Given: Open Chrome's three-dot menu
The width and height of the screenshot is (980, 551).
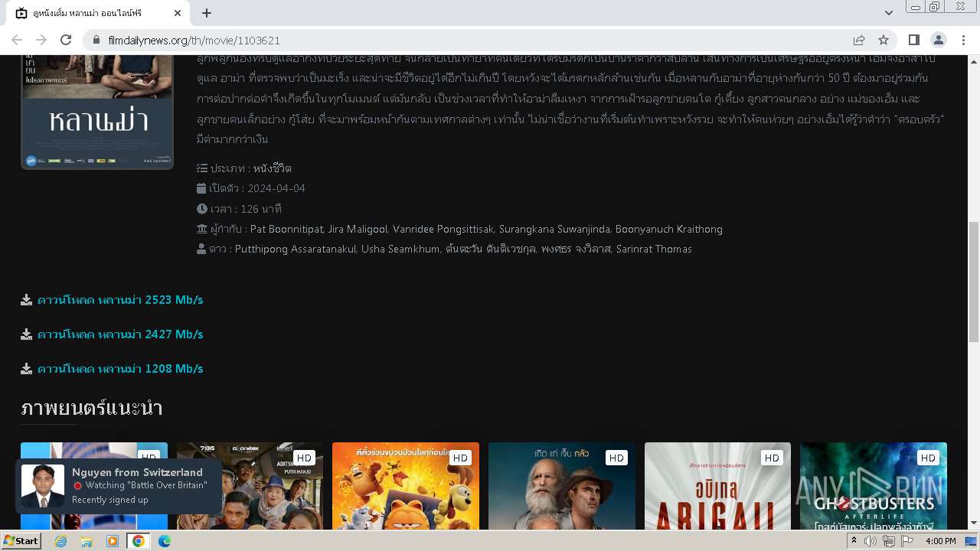Looking at the screenshot, I should (x=962, y=40).
